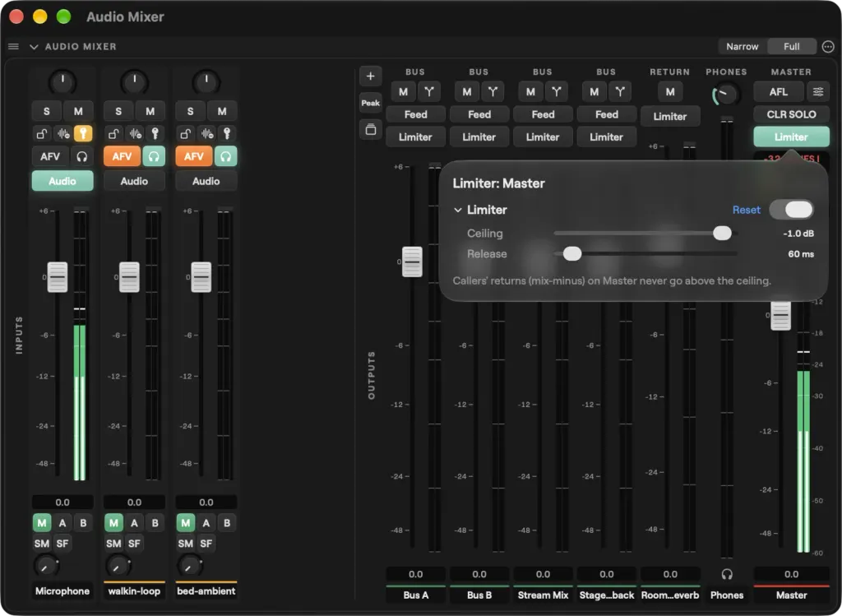Route walkin-loop to bus B

coord(155,523)
